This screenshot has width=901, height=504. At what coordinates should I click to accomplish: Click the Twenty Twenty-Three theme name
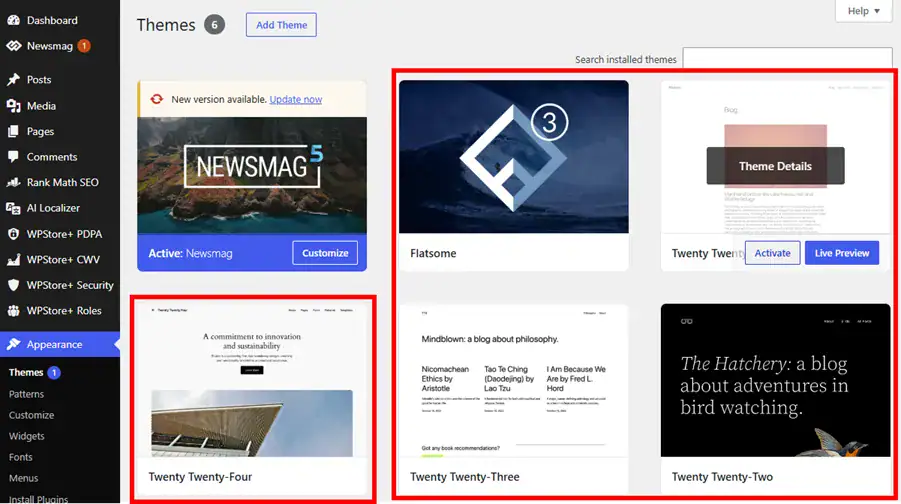pos(464,476)
